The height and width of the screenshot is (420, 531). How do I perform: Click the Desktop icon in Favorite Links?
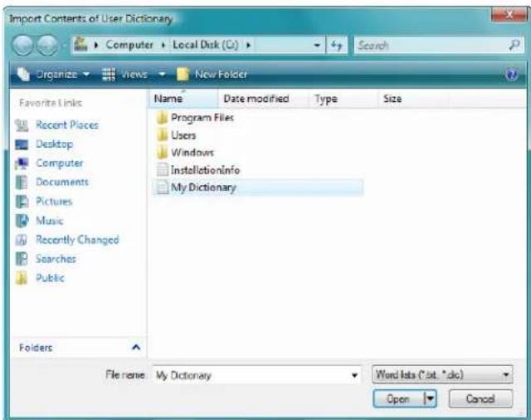22,144
